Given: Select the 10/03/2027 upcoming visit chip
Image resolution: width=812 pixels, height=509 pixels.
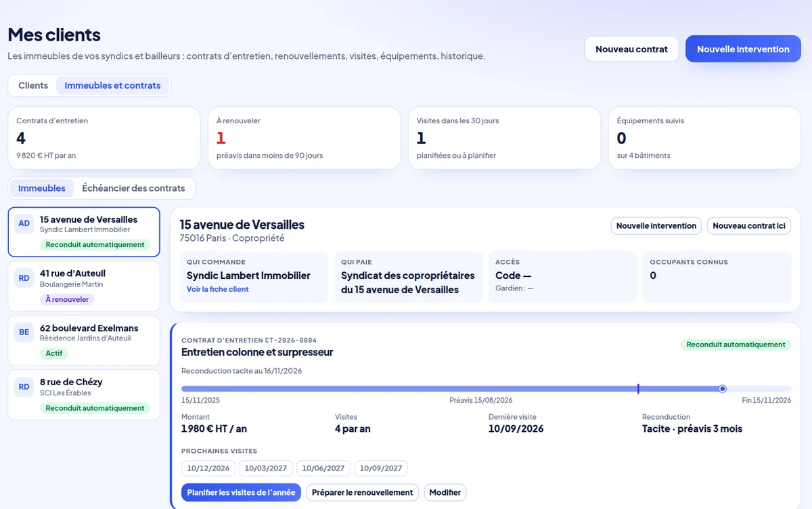Looking at the screenshot, I should pyautogui.click(x=266, y=468).
